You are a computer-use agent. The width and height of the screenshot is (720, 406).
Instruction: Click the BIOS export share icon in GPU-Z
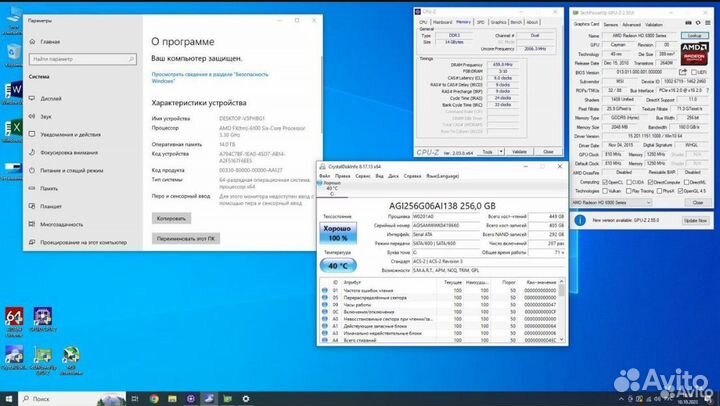point(683,72)
